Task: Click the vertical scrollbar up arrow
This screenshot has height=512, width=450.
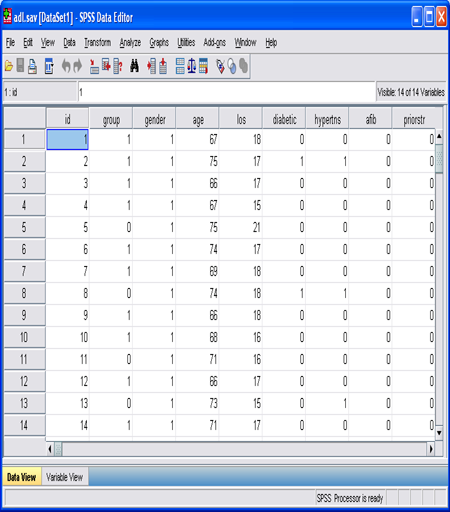Action: 439,136
